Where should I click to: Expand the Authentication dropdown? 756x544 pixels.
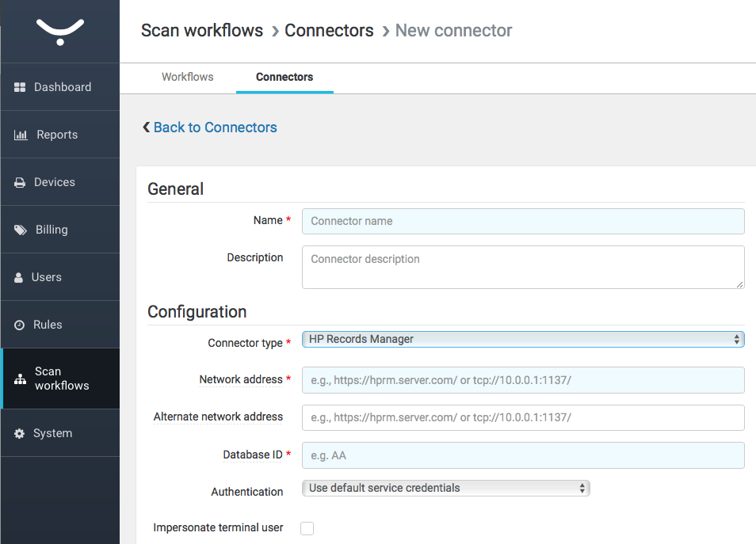tap(446, 489)
